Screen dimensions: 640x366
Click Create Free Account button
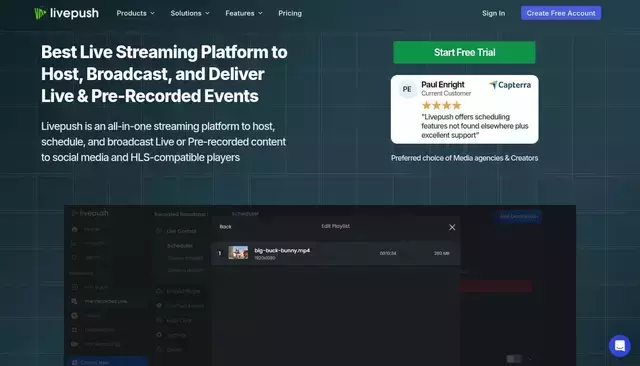click(560, 13)
